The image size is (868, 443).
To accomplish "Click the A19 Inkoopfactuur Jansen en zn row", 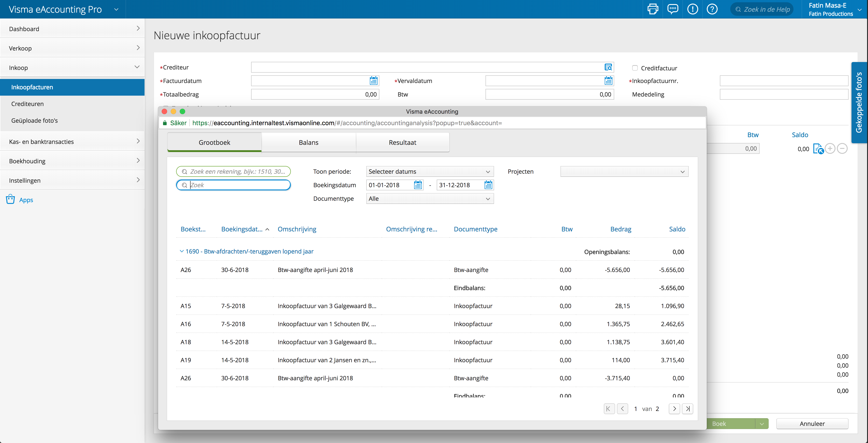I will coord(432,360).
